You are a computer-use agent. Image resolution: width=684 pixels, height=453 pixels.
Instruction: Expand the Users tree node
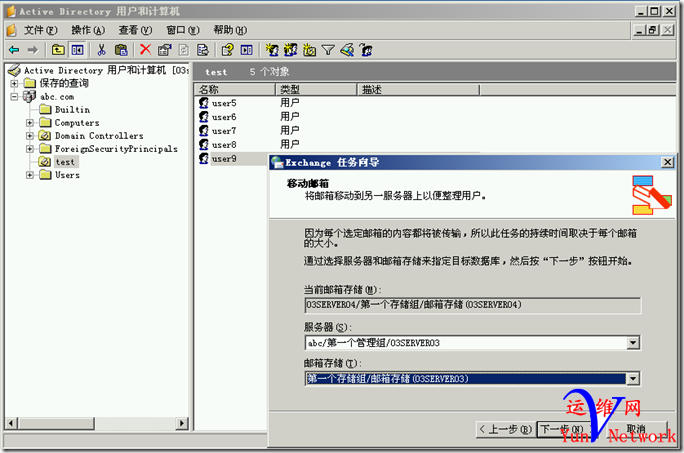coord(30,175)
